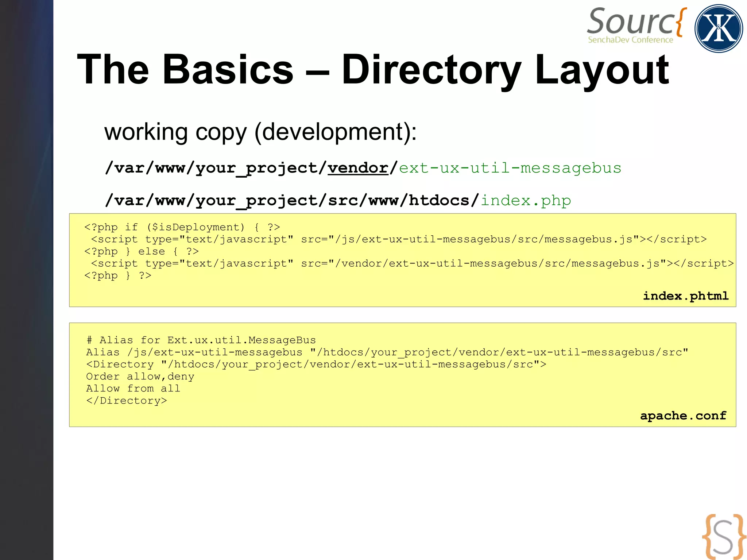This screenshot has width=747, height=560.
Task: Click green index.php filename
Action: point(526,201)
